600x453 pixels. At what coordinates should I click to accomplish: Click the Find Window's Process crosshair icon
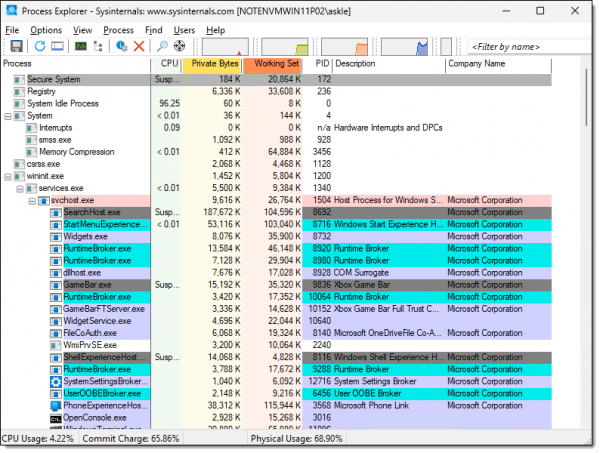tap(179, 46)
